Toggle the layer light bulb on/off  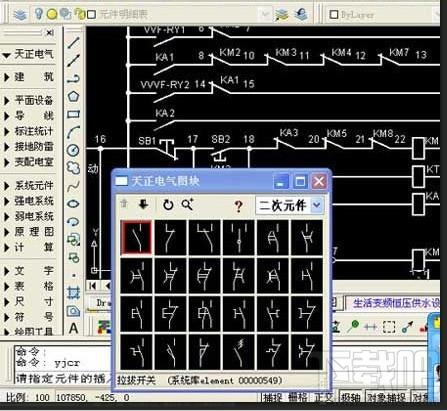[39, 14]
